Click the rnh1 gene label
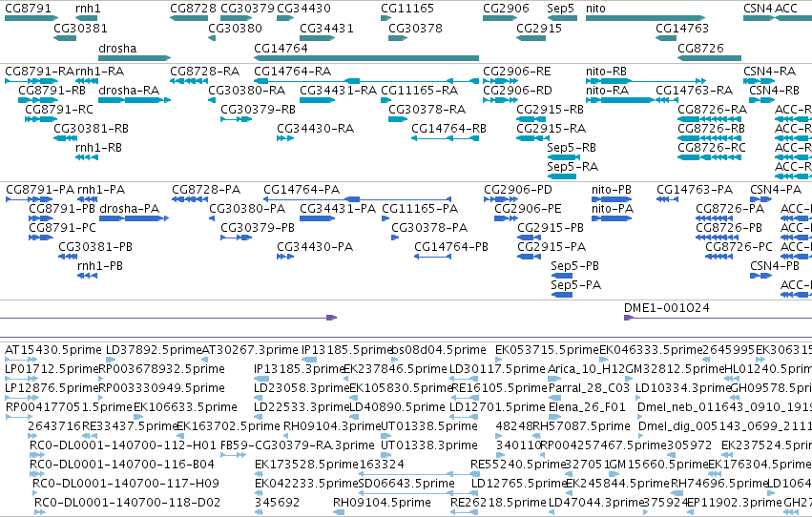 pos(88,9)
